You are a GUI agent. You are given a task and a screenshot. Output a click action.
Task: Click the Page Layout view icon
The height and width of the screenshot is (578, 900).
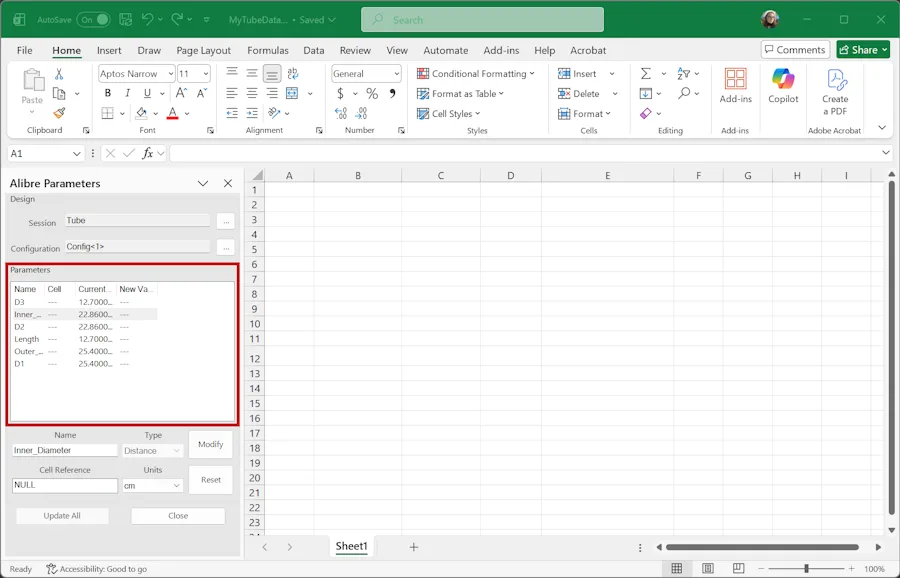(x=708, y=568)
